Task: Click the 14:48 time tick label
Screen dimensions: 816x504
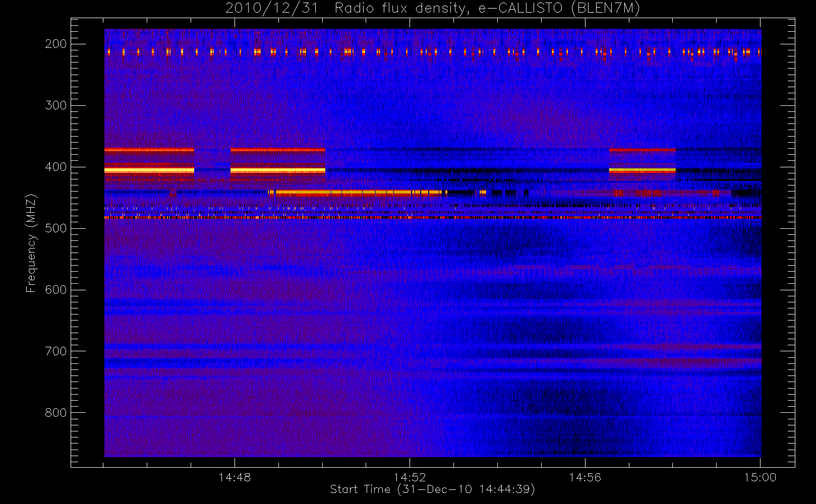Action: (235, 477)
